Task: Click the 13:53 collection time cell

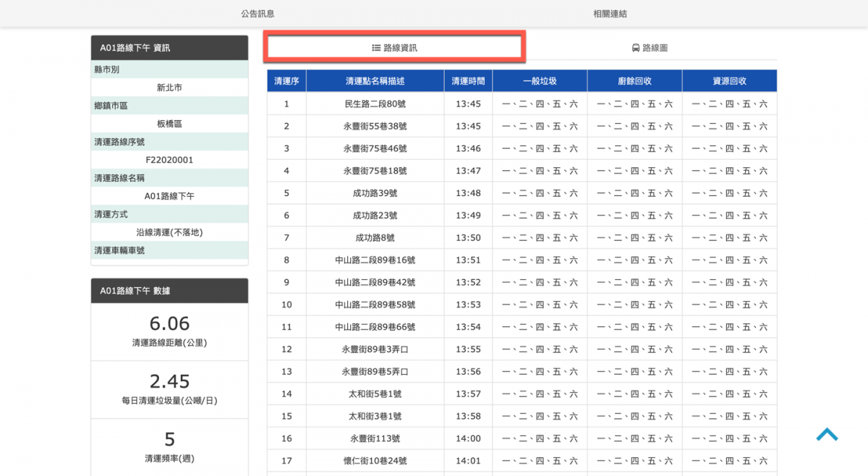Action: [x=468, y=305]
